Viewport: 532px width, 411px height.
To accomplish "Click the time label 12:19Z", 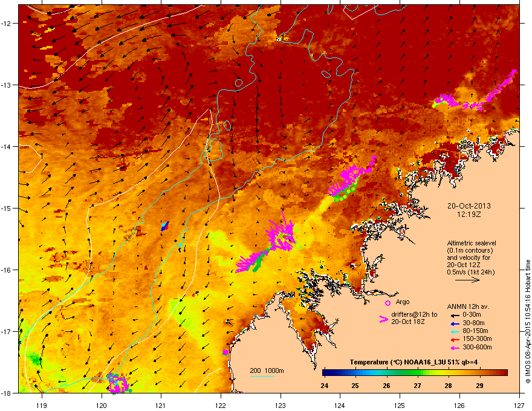I will tap(469, 215).
